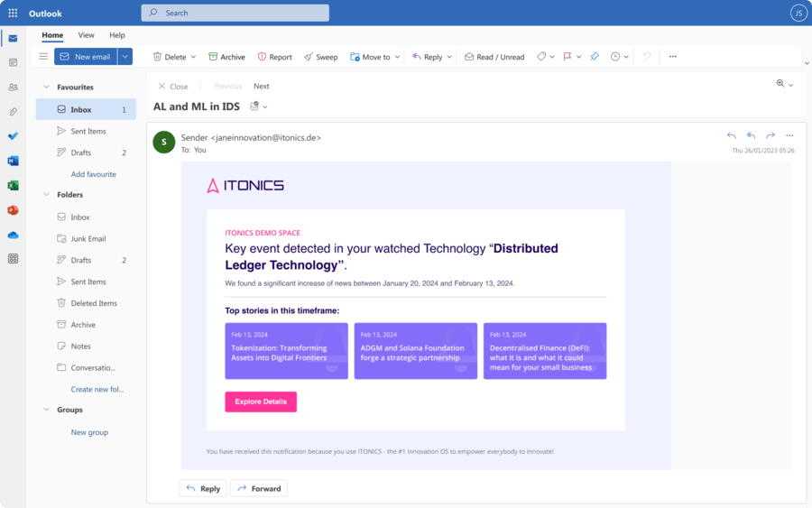
Task: Click the tag categorize icon
Action: coord(541,57)
